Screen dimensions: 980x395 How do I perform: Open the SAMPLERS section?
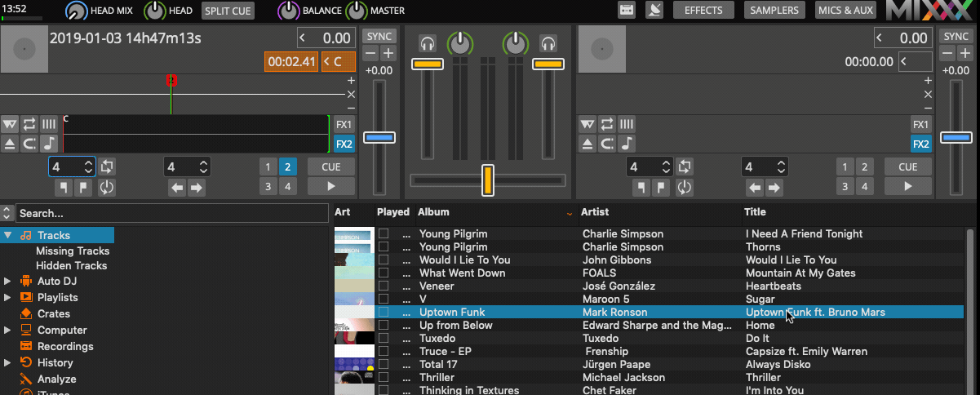click(775, 11)
